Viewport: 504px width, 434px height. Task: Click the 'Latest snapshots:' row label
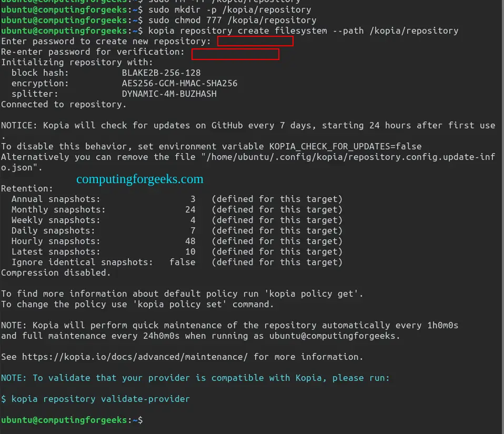[56, 251]
